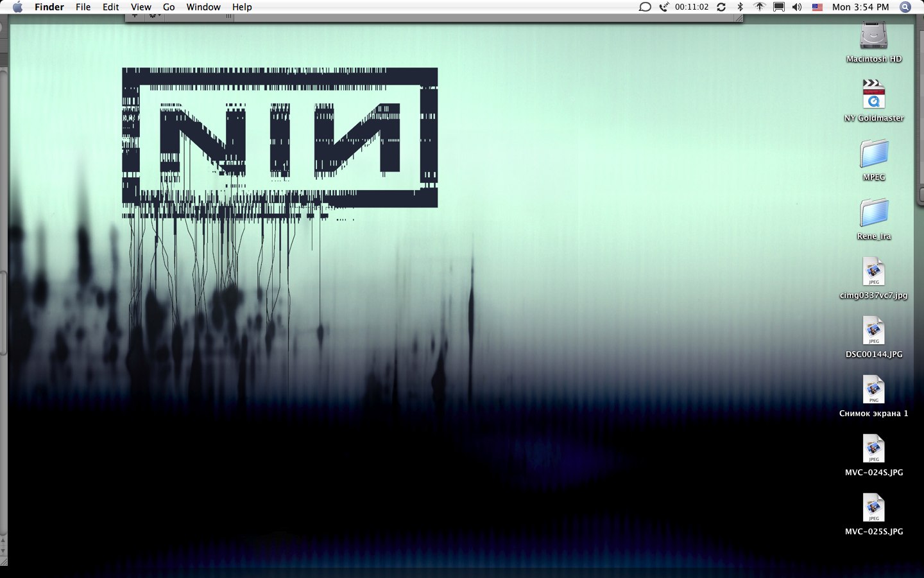Open the iChat speech bubble status menu
Image resolution: width=924 pixels, height=578 pixels.
point(645,7)
